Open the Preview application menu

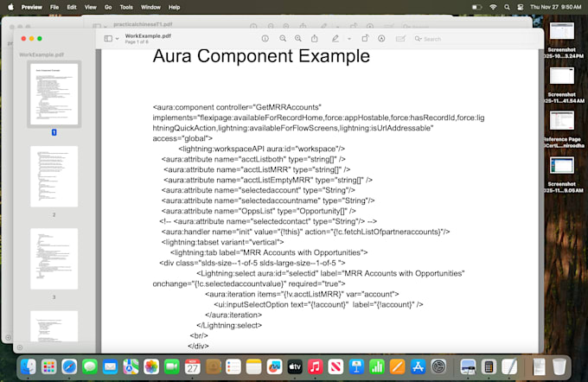click(x=31, y=7)
